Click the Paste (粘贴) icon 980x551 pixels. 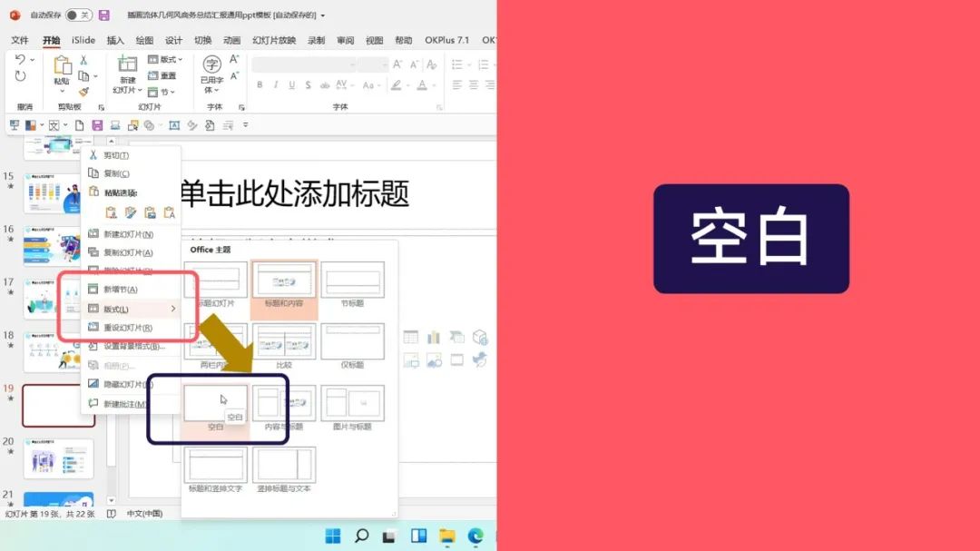pyautogui.click(x=63, y=68)
